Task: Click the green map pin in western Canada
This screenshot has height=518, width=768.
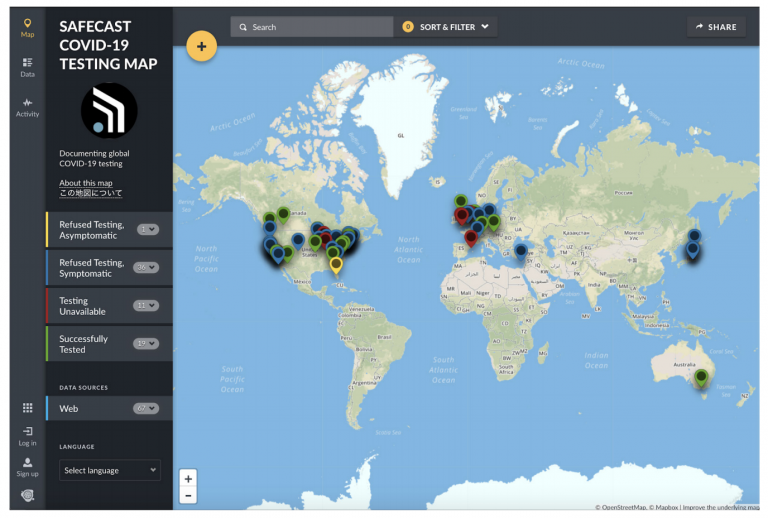Action: point(283,215)
